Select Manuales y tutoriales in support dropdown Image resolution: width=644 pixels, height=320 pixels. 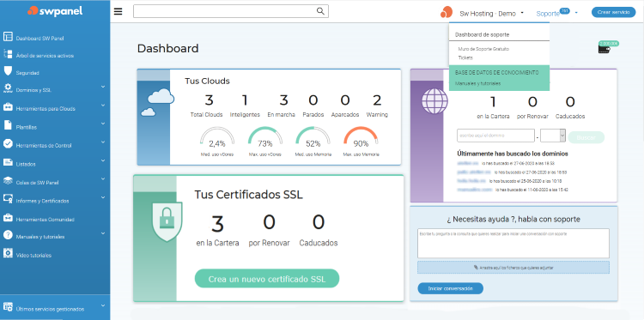click(477, 83)
